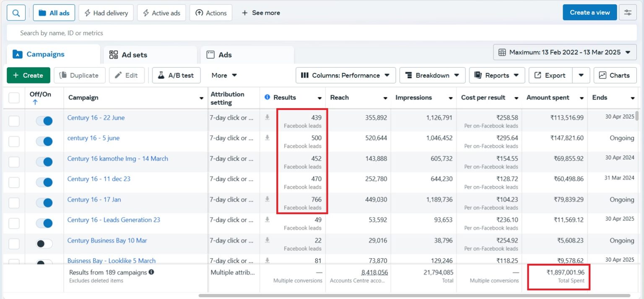Open Campaign column header dropdown arrow
This screenshot has width=644, height=299.
(201, 98)
